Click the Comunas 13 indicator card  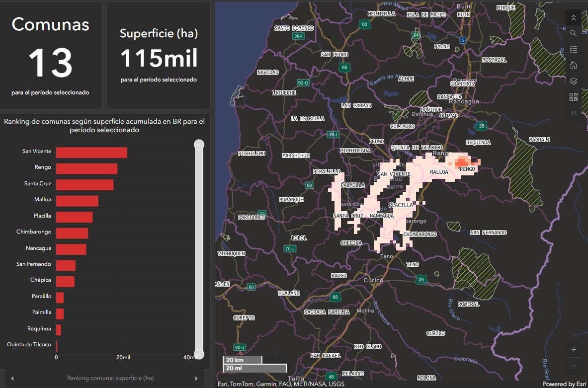click(51, 55)
